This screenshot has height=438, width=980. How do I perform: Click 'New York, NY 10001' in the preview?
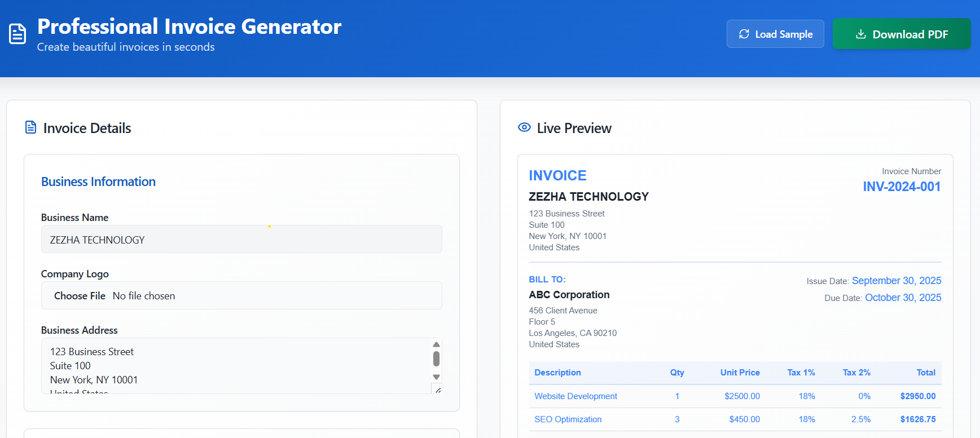[568, 236]
